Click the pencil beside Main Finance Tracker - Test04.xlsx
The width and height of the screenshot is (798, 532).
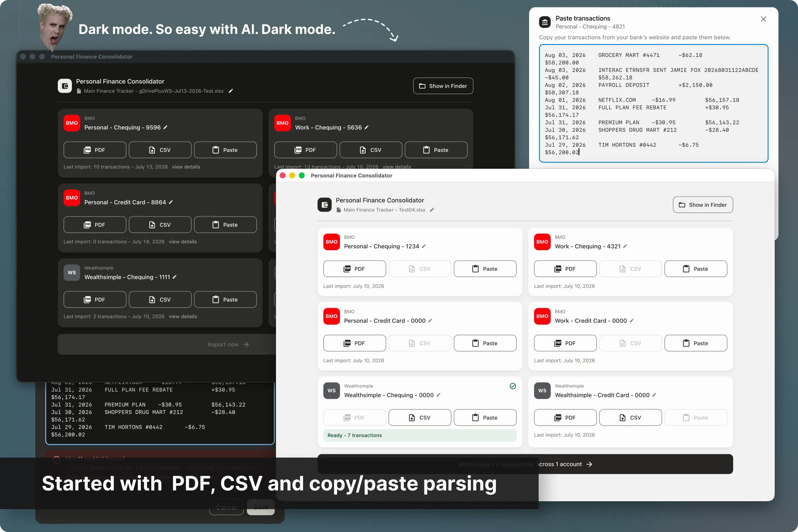(432, 210)
